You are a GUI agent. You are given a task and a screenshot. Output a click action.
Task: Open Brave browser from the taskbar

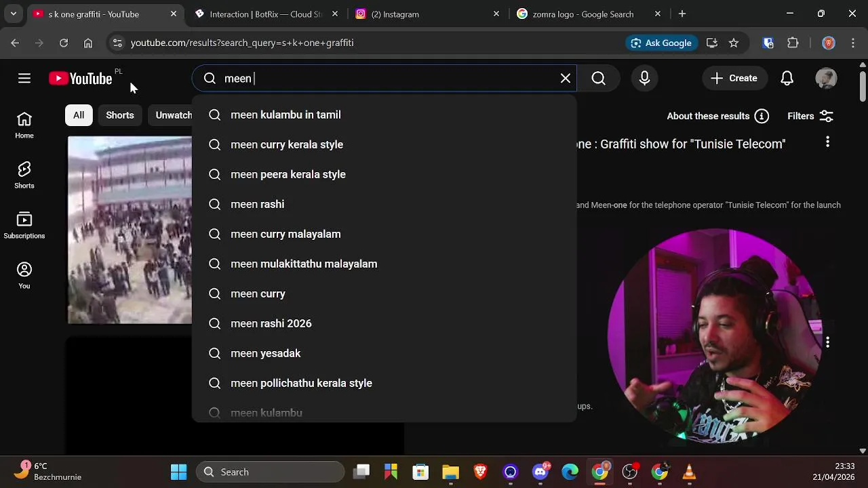tap(480, 472)
